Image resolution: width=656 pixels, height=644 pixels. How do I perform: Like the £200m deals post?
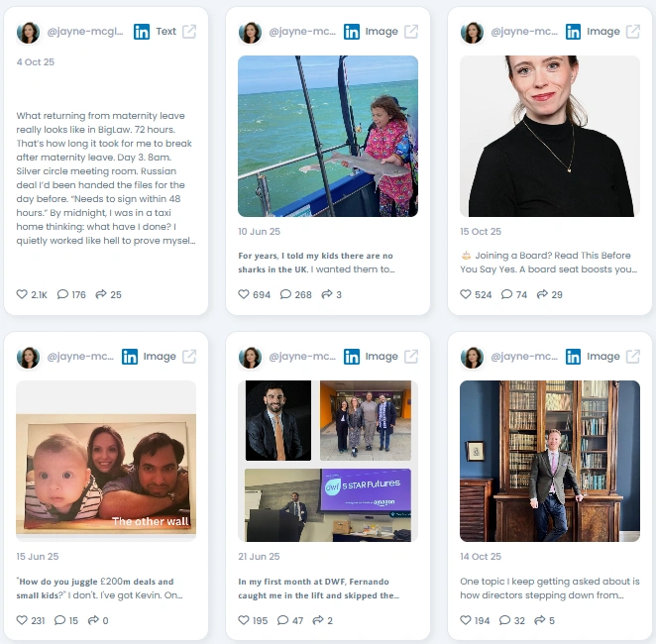point(22,620)
